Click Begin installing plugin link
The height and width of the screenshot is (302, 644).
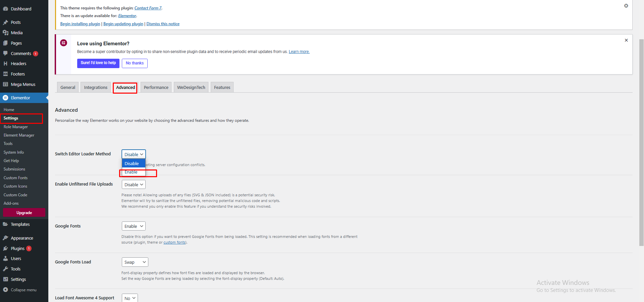(80, 24)
